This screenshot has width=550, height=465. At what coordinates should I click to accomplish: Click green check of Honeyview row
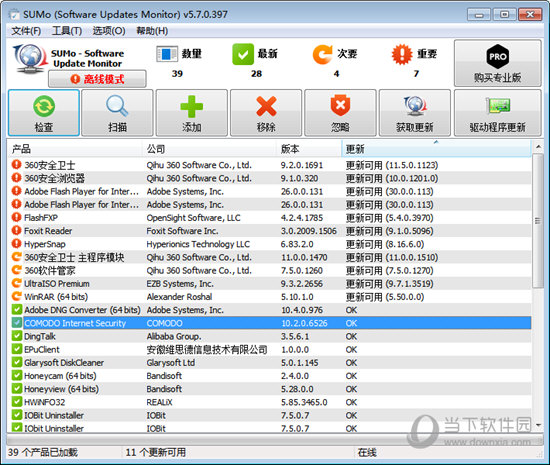(x=17, y=389)
